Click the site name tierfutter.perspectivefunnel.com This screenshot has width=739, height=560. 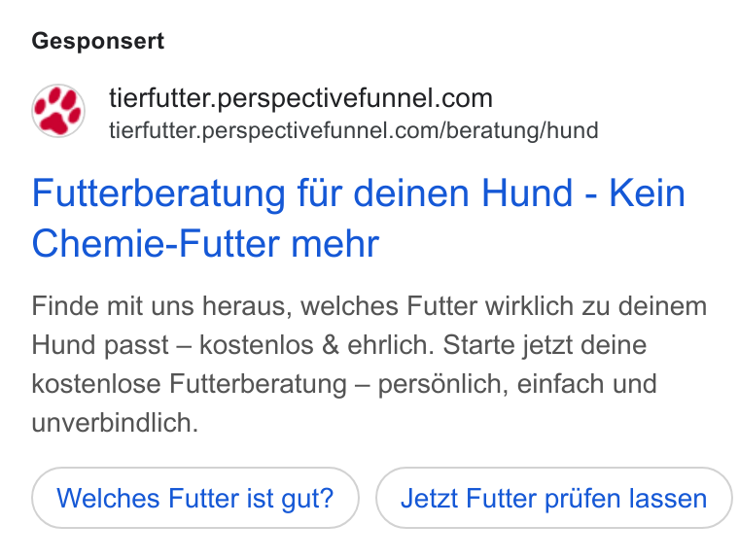tap(300, 98)
